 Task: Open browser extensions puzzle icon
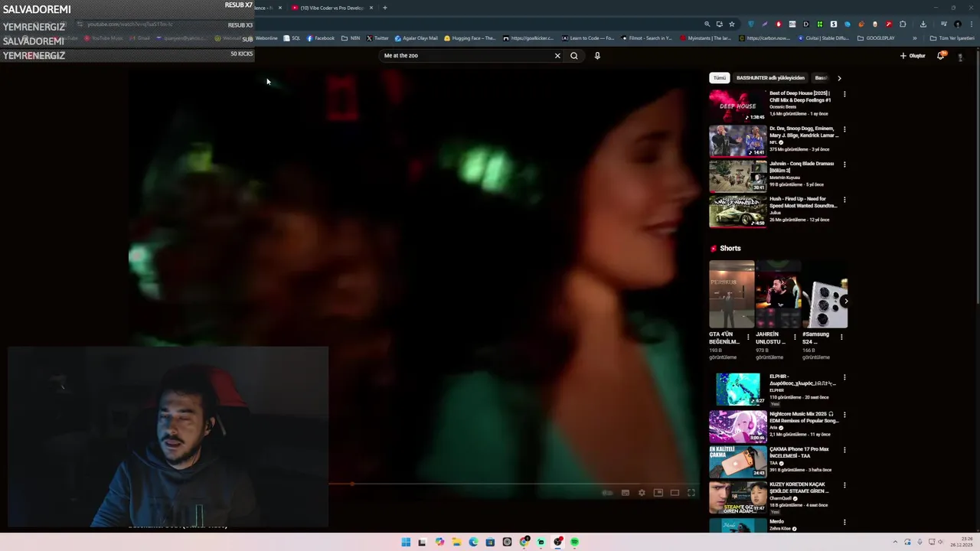(903, 24)
